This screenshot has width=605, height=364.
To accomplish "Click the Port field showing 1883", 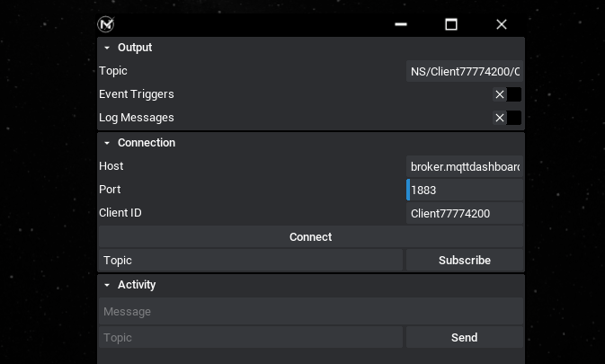I will pyautogui.click(x=466, y=190).
